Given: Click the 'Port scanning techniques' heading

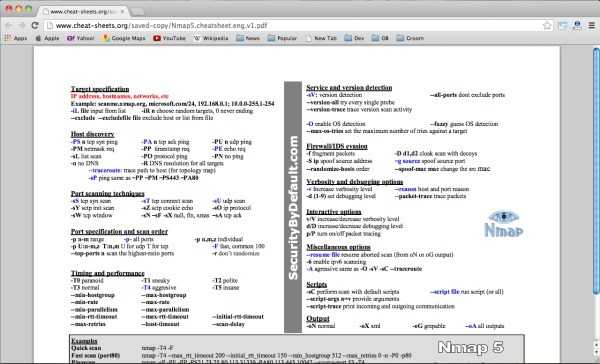Looking at the screenshot, I should click(x=108, y=193).
